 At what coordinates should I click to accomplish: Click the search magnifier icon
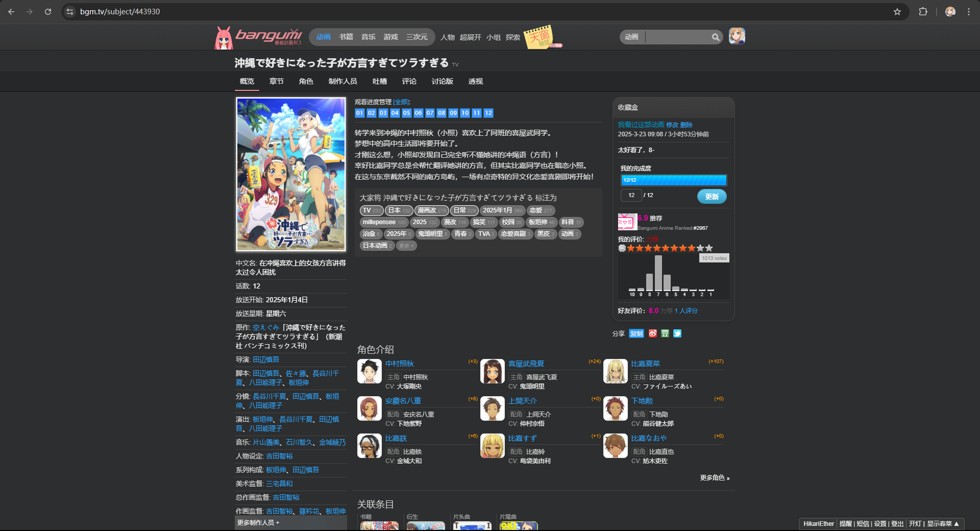tap(716, 37)
